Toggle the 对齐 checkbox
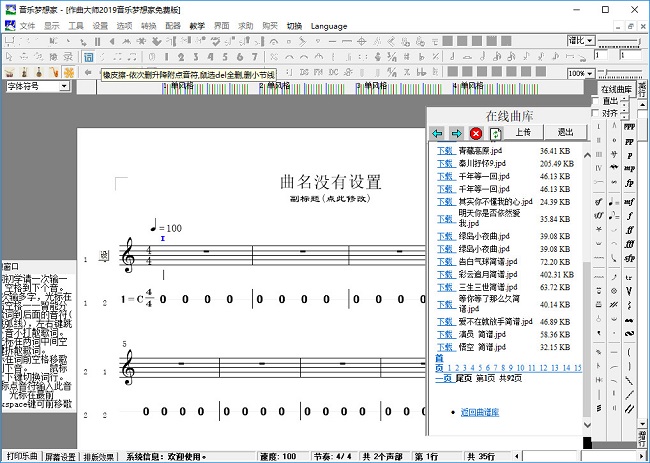The width and height of the screenshot is (650, 463). [x=596, y=113]
